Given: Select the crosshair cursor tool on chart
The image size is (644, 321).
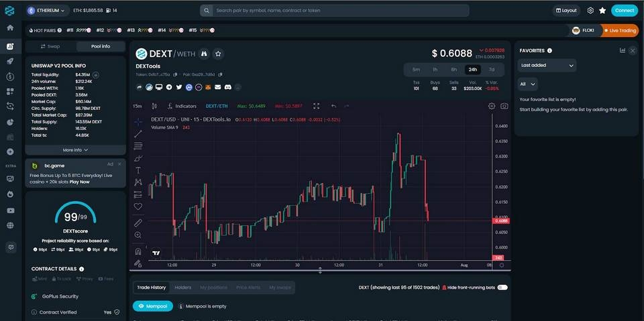Looking at the screenshot, I should point(138,121).
